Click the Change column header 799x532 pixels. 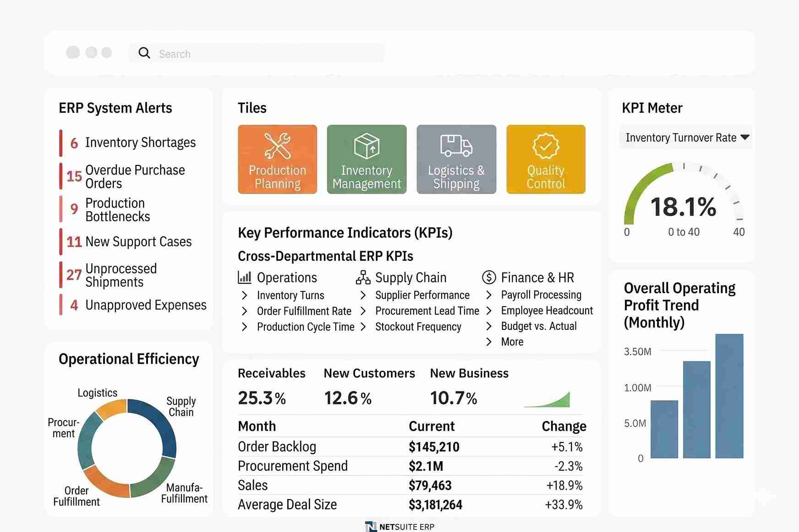[x=564, y=426]
